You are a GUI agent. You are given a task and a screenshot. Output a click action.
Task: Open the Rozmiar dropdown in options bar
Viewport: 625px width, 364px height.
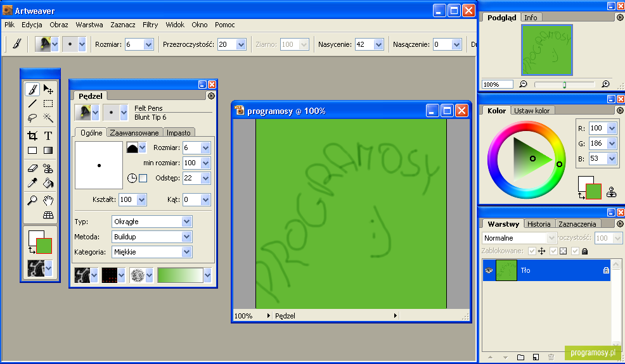click(148, 44)
